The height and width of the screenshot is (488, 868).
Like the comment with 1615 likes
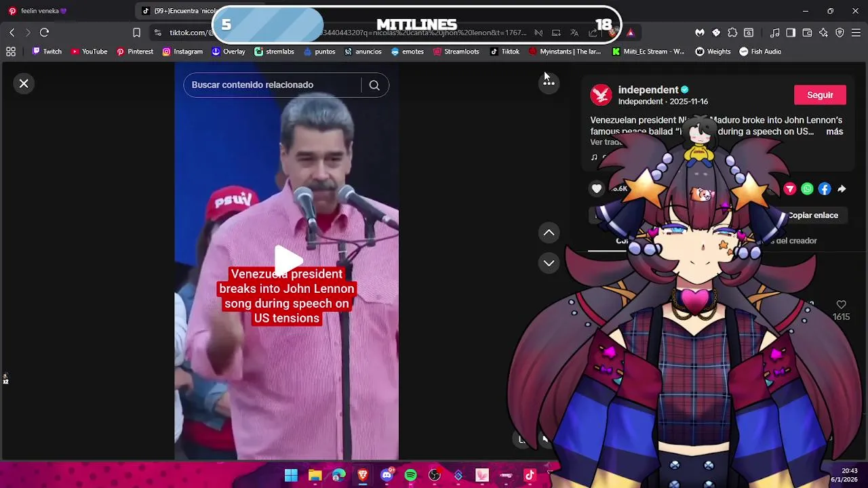tap(842, 305)
